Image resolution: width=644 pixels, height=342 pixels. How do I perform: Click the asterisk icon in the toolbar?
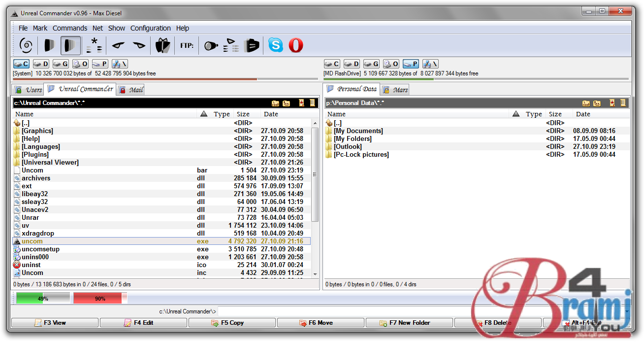[94, 45]
